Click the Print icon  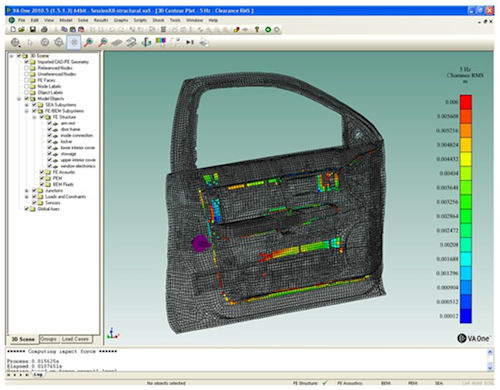click(x=44, y=29)
